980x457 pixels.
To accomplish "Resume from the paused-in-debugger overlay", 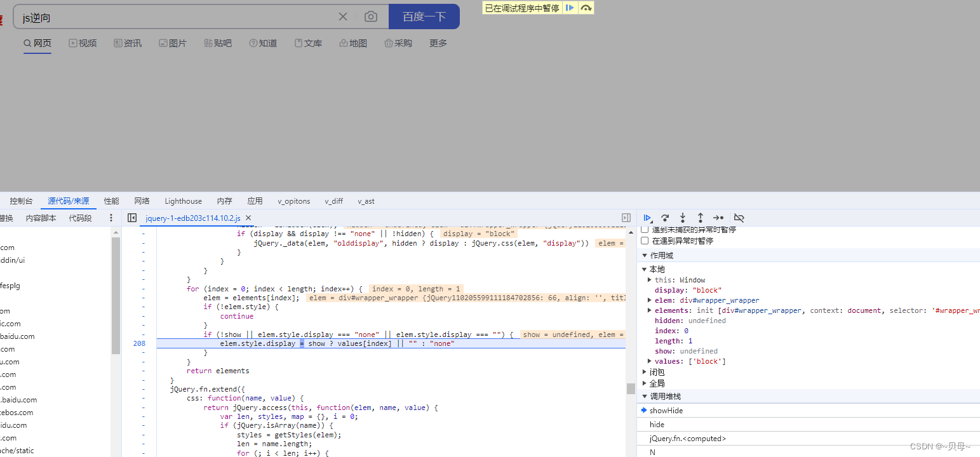I will 570,8.
